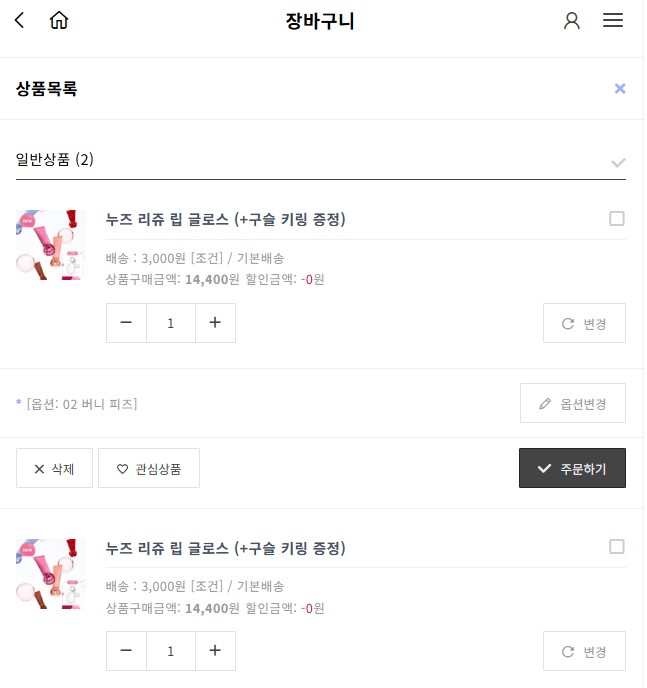Apply quantity with first 변경 button

[x=586, y=324]
